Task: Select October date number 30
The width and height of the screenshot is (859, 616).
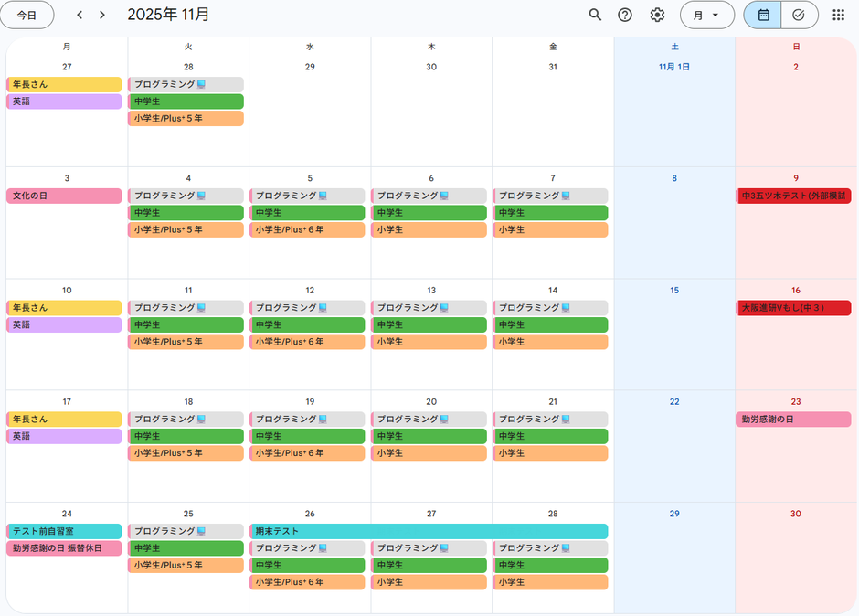Action: pos(431,67)
